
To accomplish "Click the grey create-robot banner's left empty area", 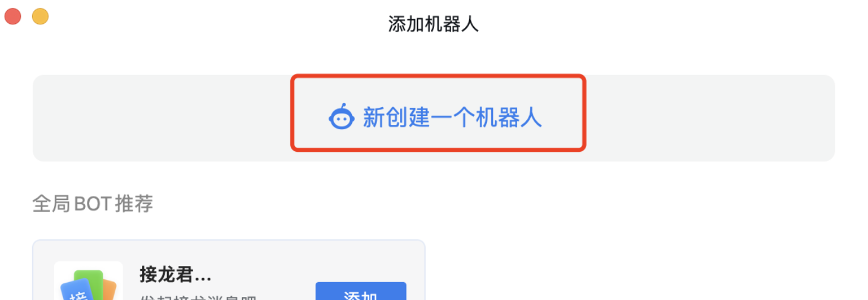I will point(162,118).
